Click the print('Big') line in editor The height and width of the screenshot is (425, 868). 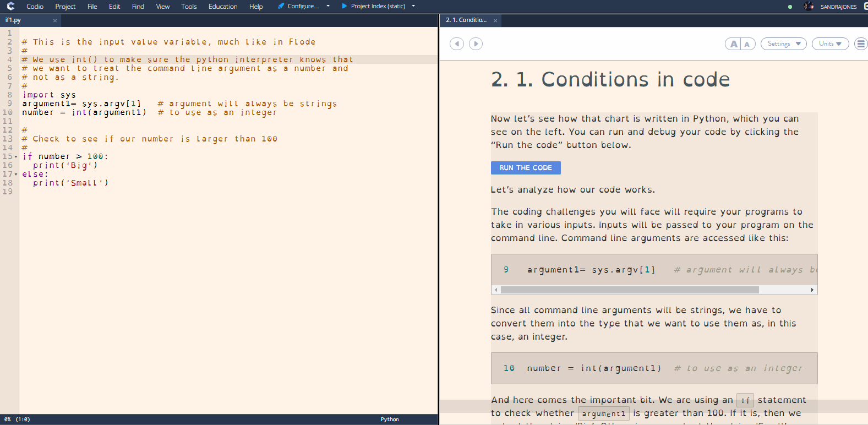point(65,165)
